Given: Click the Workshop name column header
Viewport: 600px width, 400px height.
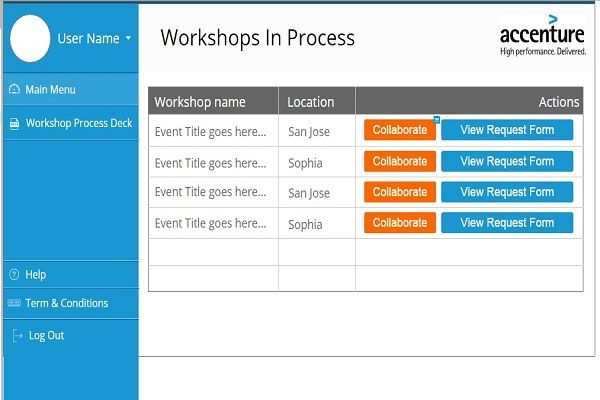Looking at the screenshot, I should [200, 102].
